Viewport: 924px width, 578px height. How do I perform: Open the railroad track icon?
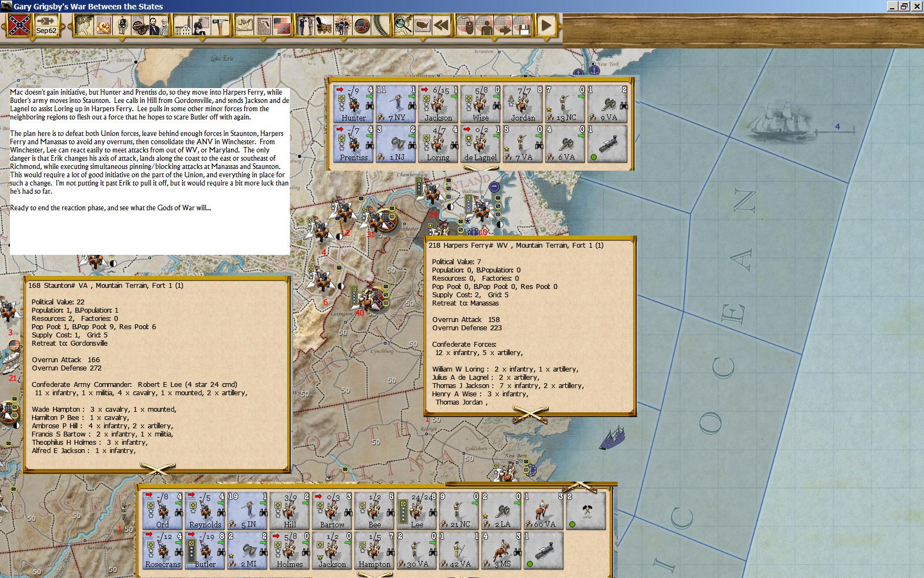[x=380, y=25]
